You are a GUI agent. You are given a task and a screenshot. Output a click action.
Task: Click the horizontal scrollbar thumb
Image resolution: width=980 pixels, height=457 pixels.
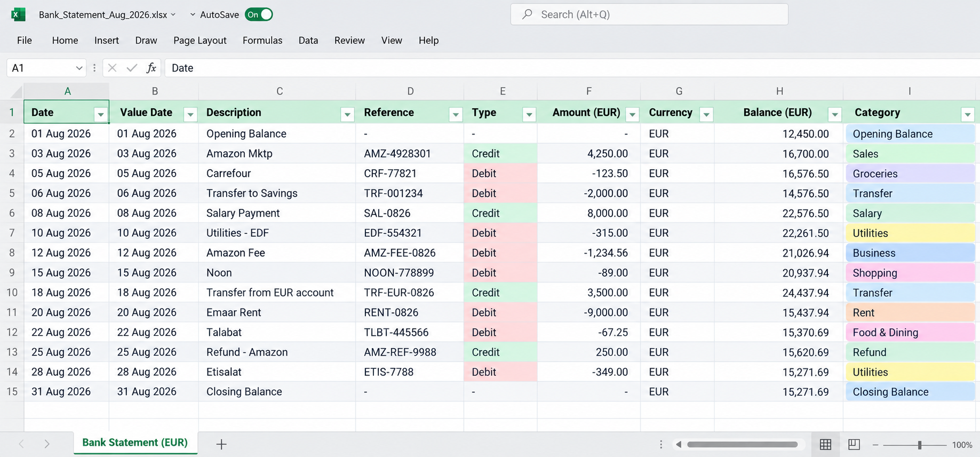(x=743, y=444)
